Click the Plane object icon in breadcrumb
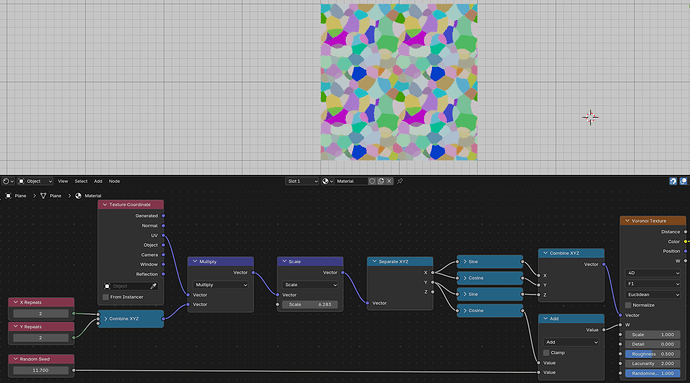Screen dimensions: 690x383 8,196
